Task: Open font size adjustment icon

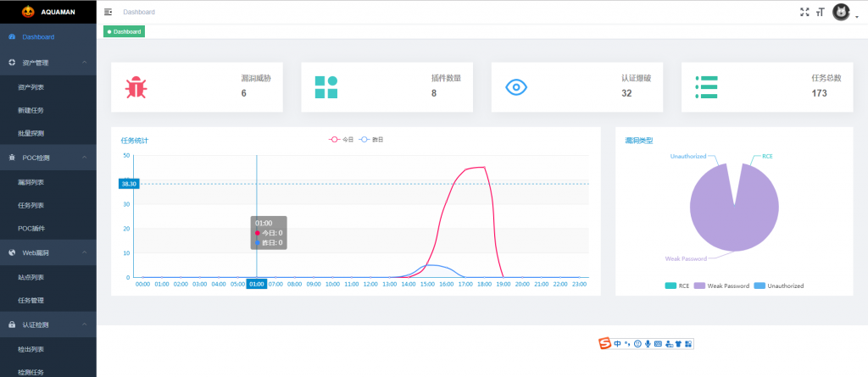Action: pyautogui.click(x=821, y=12)
